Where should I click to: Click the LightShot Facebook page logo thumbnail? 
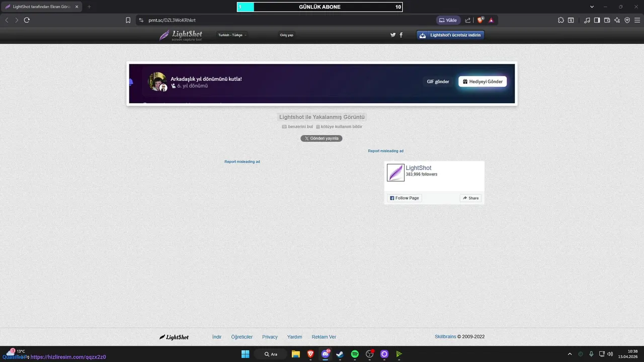point(395,172)
